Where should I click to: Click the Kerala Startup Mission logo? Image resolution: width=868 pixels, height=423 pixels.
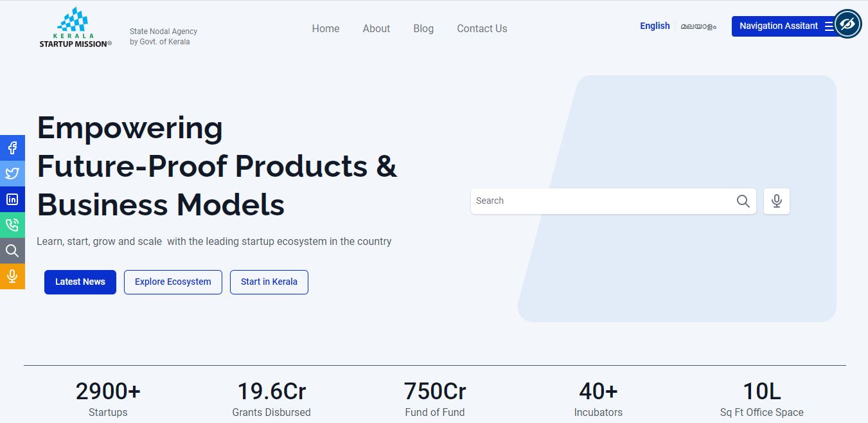coord(76,28)
